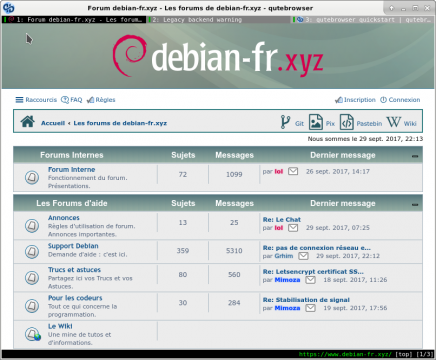
Task: View latest post icon for Re: Le Chat
Action: [293, 228]
